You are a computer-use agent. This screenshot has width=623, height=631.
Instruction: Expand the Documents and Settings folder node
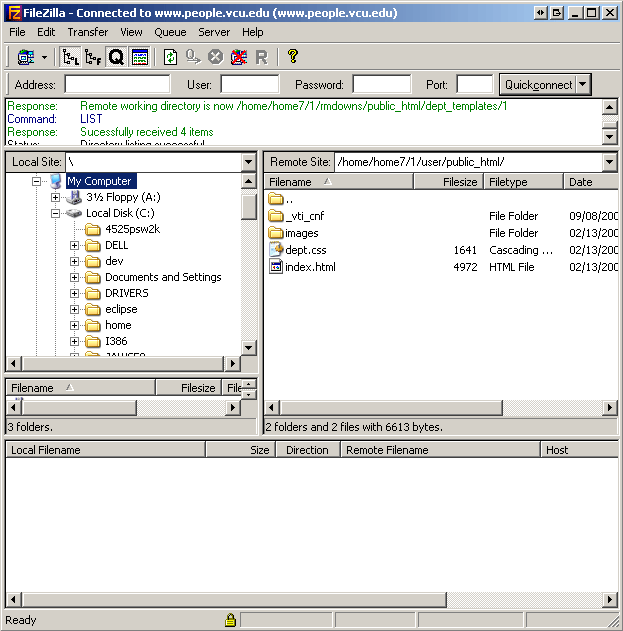pyautogui.click(x=74, y=277)
